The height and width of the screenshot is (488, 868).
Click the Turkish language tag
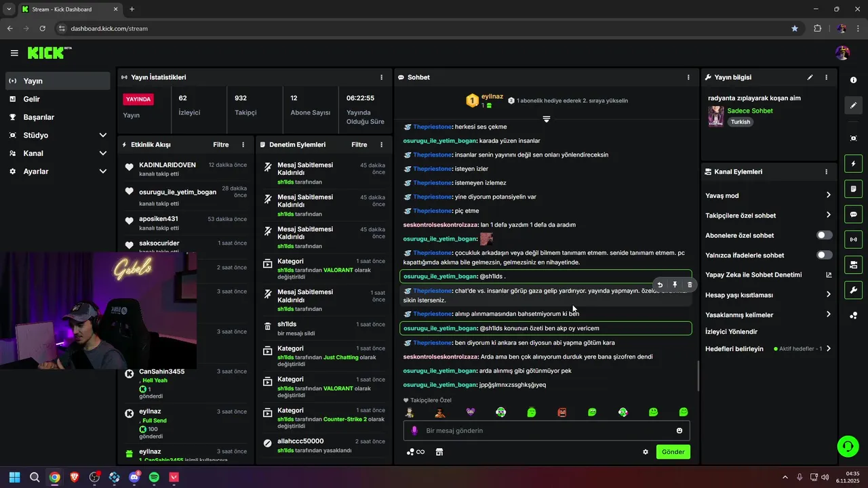[740, 122]
